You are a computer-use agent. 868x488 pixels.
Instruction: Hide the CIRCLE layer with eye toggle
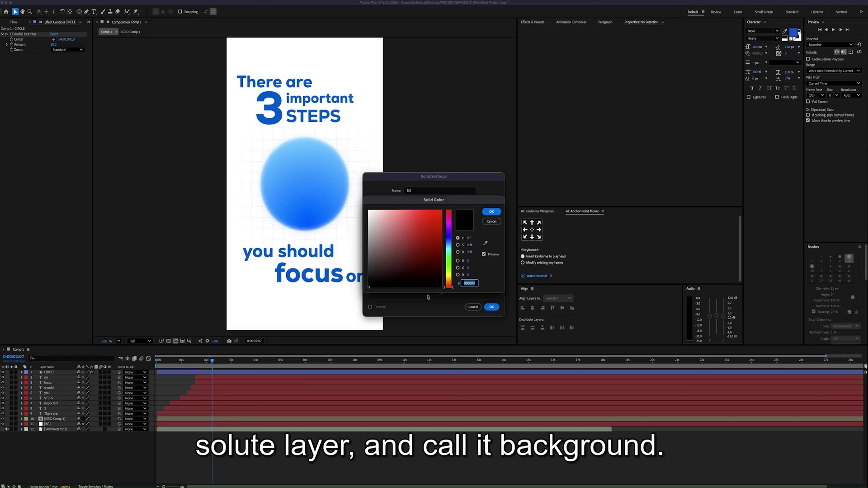point(3,372)
